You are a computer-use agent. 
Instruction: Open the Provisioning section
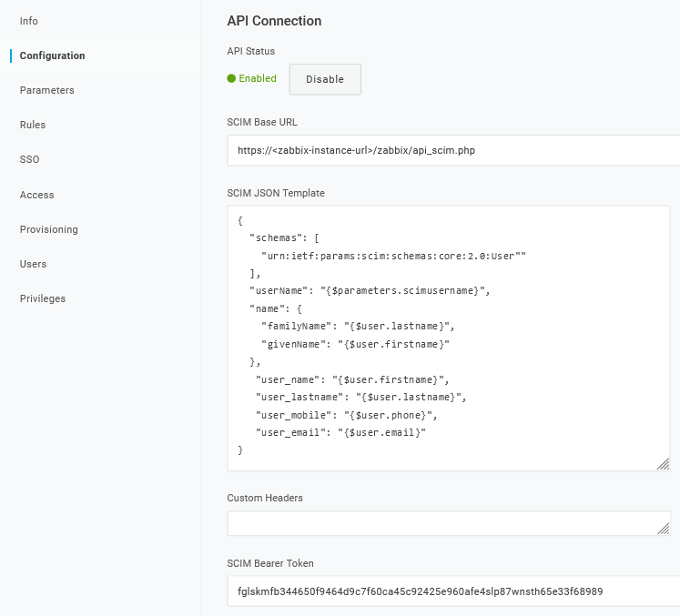(49, 229)
